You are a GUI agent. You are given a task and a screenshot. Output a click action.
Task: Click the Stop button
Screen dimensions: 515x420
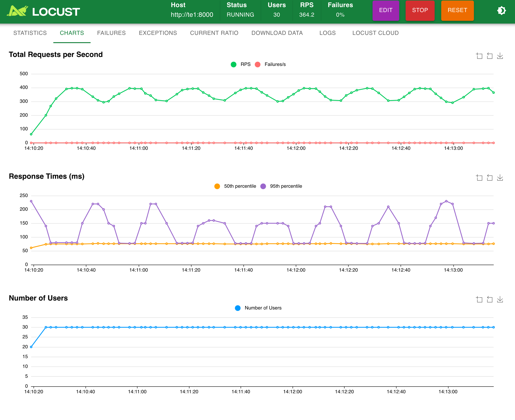(x=420, y=10)
